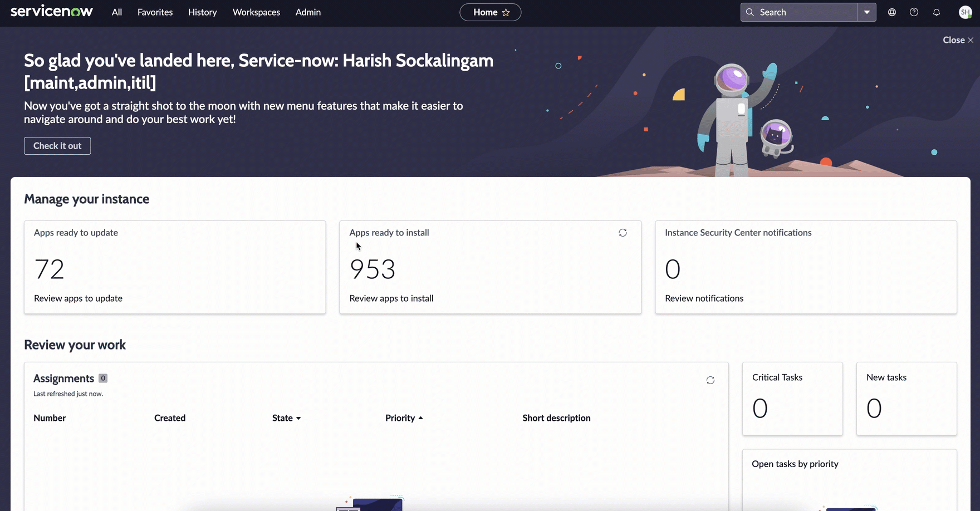The image size is (980, 511).
Task: Click the Last refreshed just now text
Action: pyautogui.click(x=68, y=394)
